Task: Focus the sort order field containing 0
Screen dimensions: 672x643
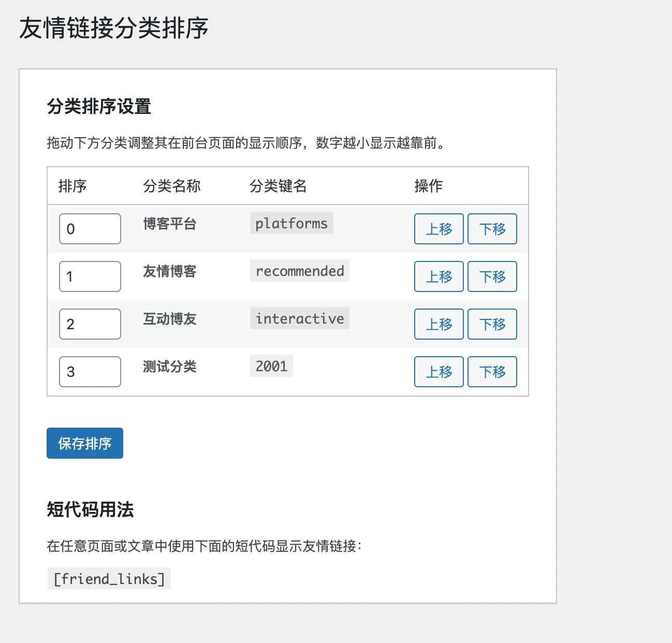Action: coord(90,229)
